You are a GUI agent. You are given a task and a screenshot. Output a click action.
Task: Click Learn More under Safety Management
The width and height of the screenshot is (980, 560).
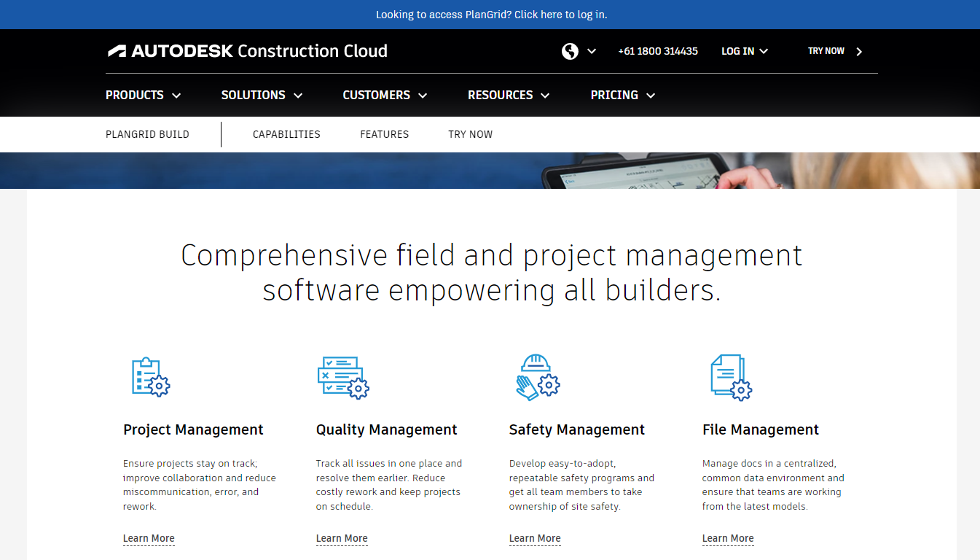tap(535, 539)
